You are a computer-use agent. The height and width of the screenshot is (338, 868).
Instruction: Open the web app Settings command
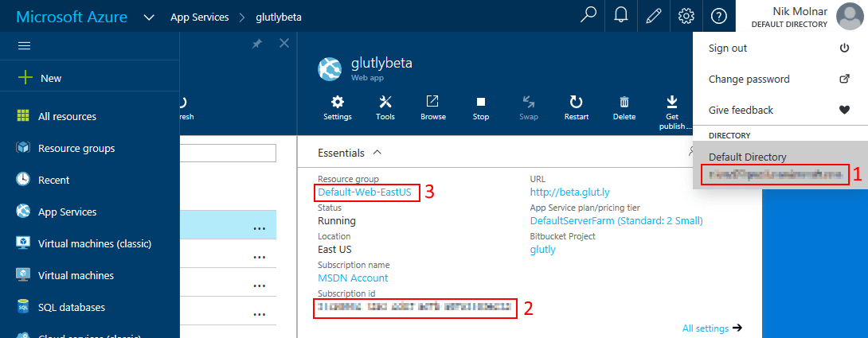[x=338, y=107]
